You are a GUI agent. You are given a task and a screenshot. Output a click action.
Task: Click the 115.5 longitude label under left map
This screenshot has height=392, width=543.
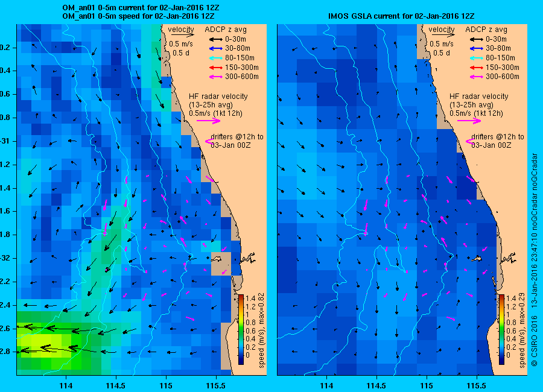coord(216,386)
